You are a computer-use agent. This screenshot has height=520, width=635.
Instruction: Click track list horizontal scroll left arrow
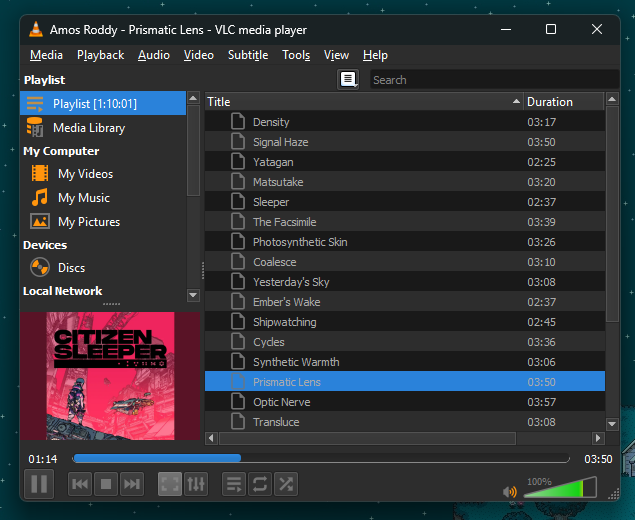[x=211, y=438]
